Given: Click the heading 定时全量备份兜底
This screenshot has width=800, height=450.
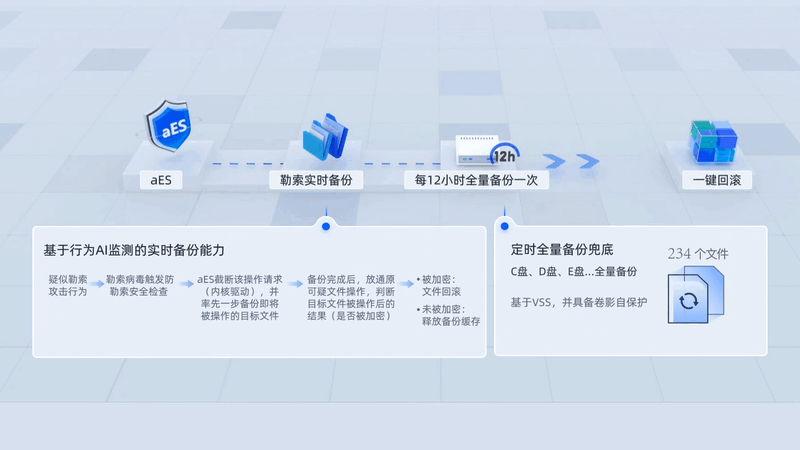Looking at the screenshot, I should [562, 249].
